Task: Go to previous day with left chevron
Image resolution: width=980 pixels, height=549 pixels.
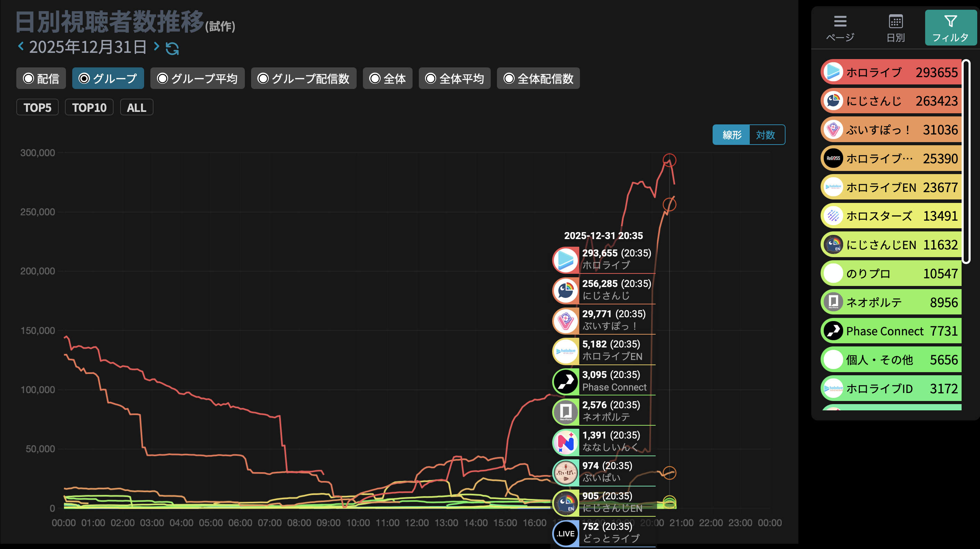Action: (21, 47)
